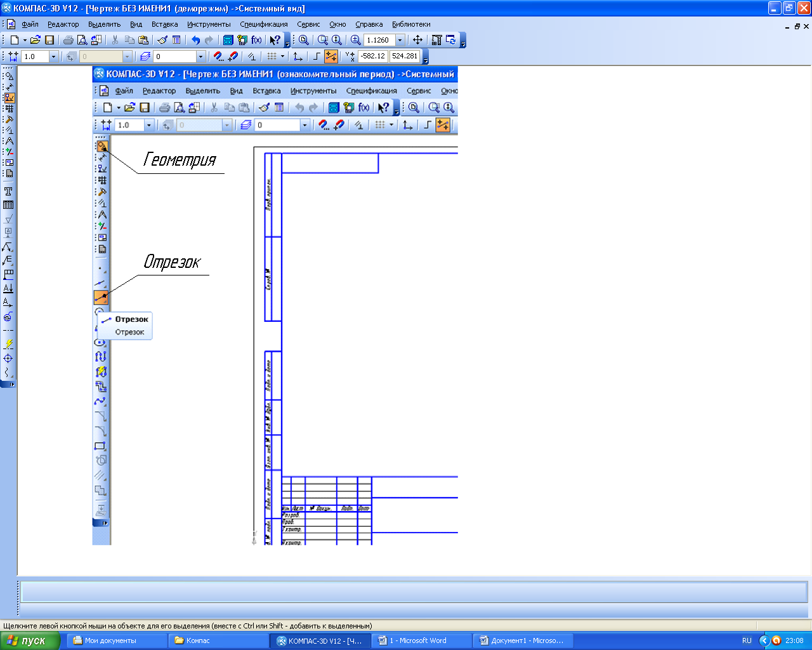Toggle the grid display button

pos(272,56)
